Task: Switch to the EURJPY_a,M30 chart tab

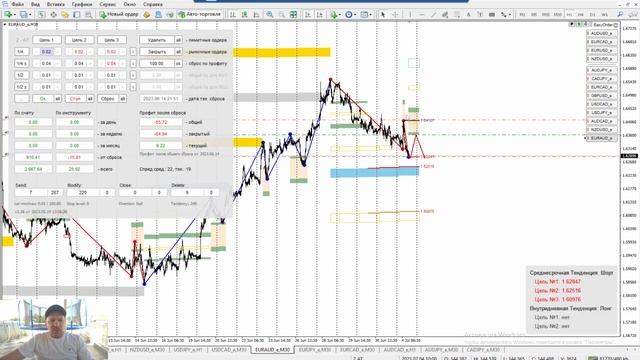Action: point(314,350)
